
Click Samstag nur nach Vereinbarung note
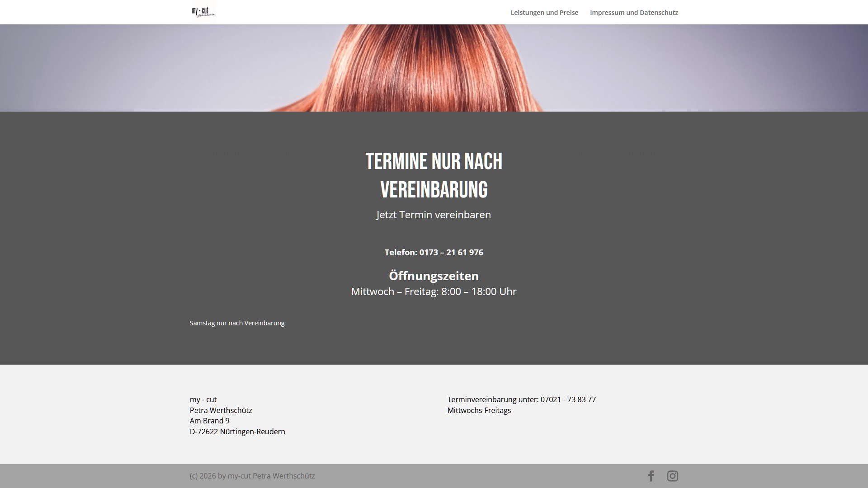tap(237, 323)
